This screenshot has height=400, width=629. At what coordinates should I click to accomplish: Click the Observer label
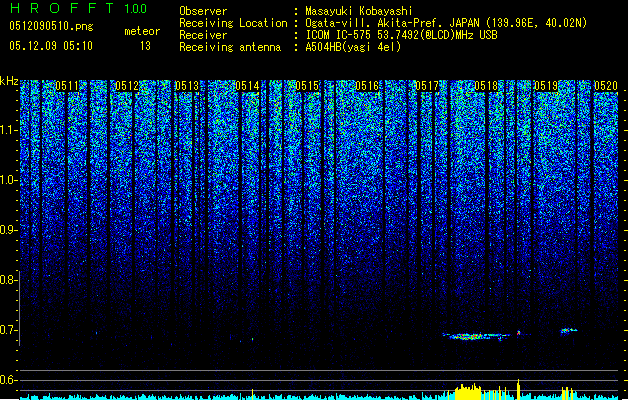[x=203, y=11]
